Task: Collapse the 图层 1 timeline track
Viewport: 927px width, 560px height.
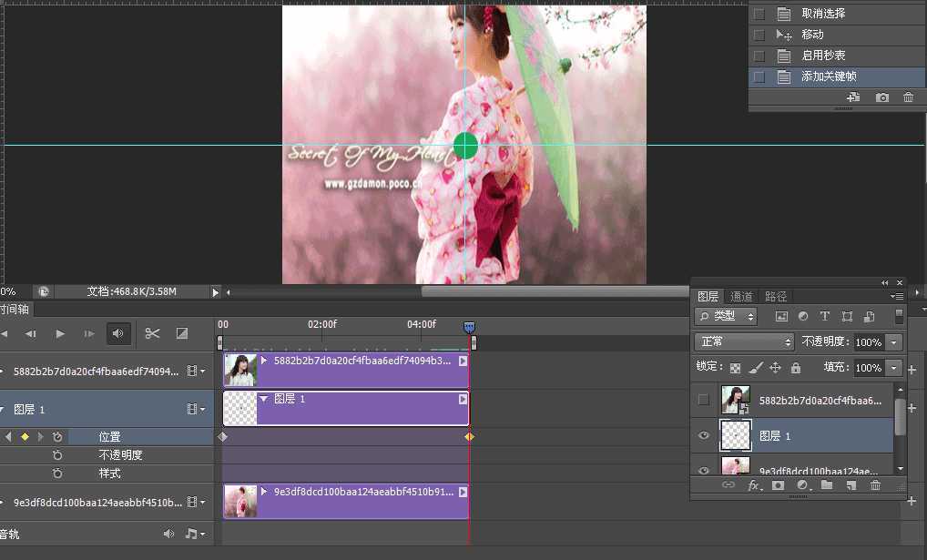Action: [x=3, y=410]
